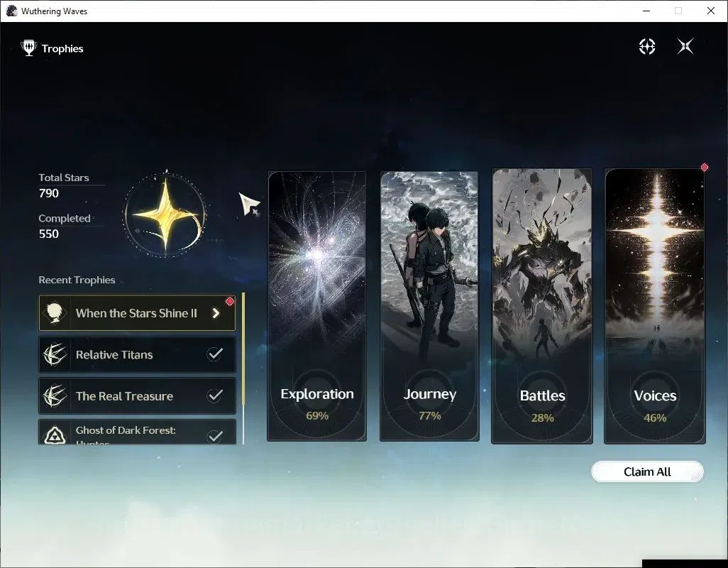Screen dimensions: 728x568
Task: Select the When the Stars Shine II trophy
Action: (137, 313)
